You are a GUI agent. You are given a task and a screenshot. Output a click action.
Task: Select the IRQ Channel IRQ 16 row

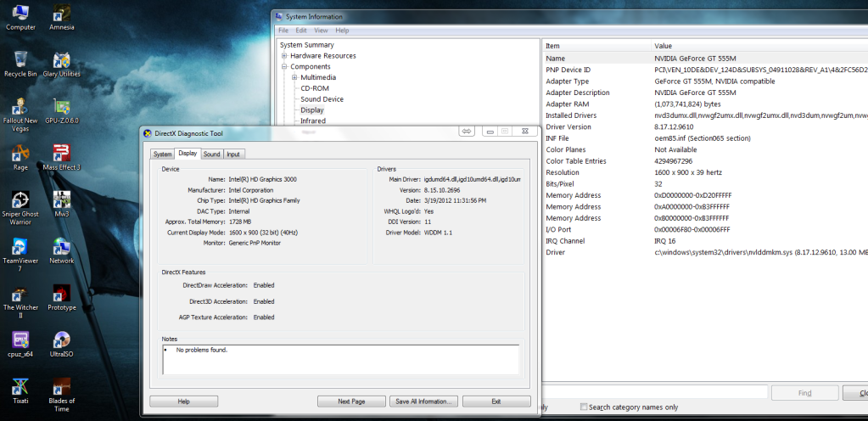pyautogui.click(x=705, y=241)
